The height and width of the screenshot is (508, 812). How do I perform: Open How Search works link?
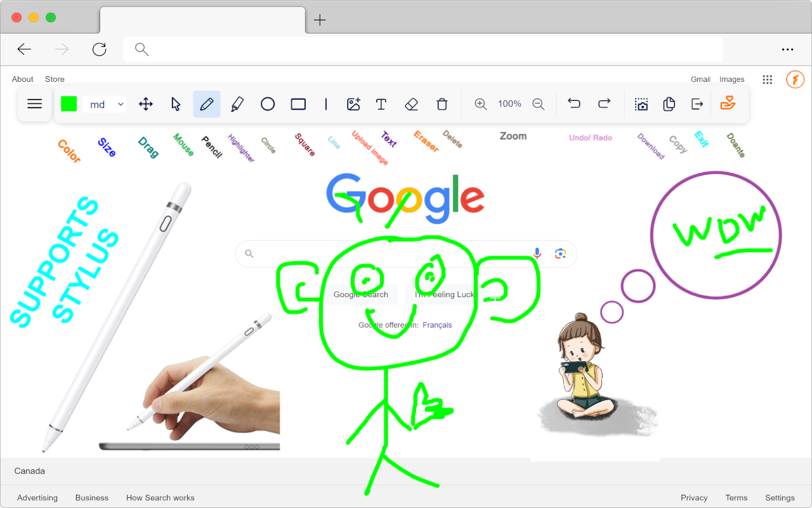[x=160, y=498]
